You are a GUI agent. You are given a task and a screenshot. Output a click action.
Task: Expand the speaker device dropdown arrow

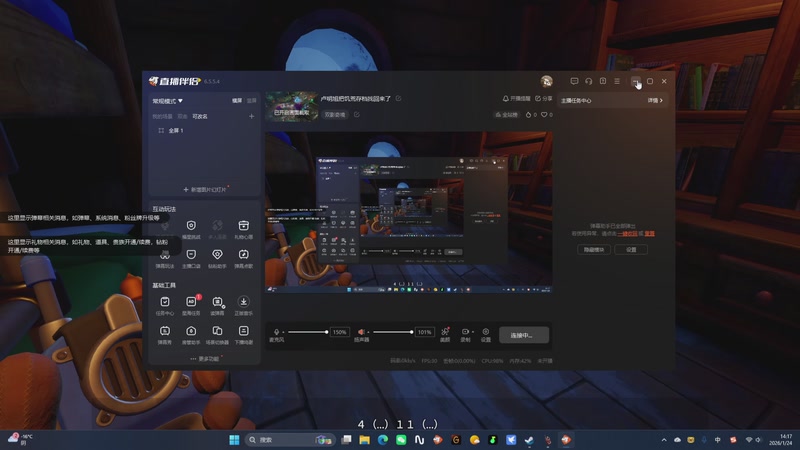click(x=368, y=332)
